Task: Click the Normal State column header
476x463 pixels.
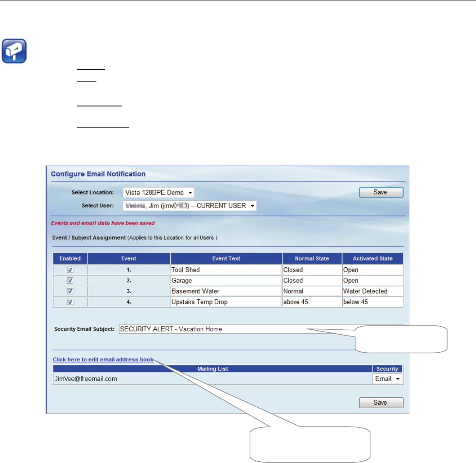Action: pos(312,258)
